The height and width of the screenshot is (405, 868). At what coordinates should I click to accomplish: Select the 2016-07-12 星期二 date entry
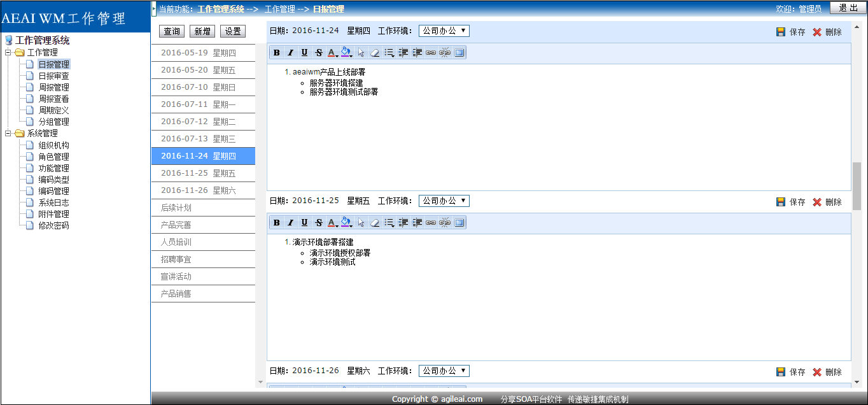203,122
